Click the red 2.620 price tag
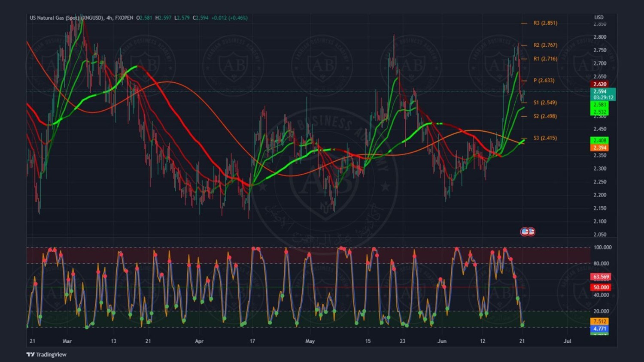 coord(599,84)
